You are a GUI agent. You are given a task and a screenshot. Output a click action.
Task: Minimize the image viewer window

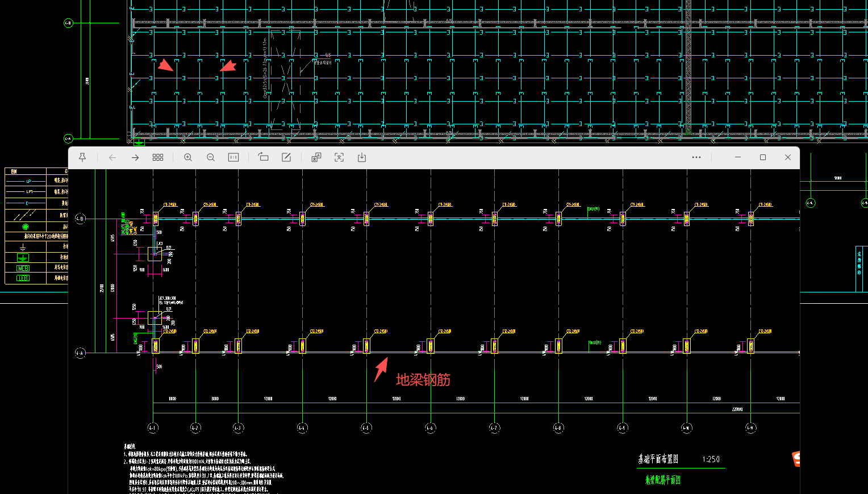click(738, 157)
